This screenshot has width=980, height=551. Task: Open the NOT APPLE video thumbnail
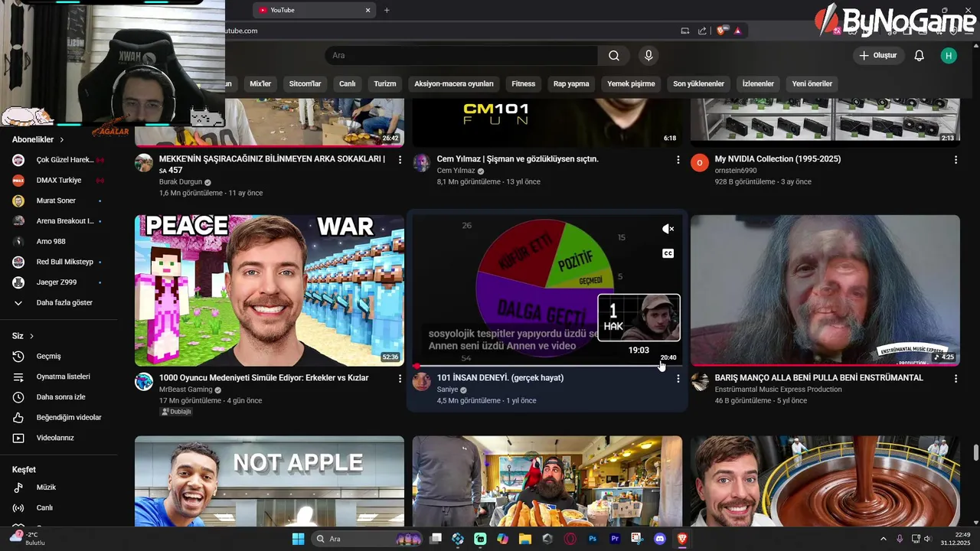[x=269, y=481]
